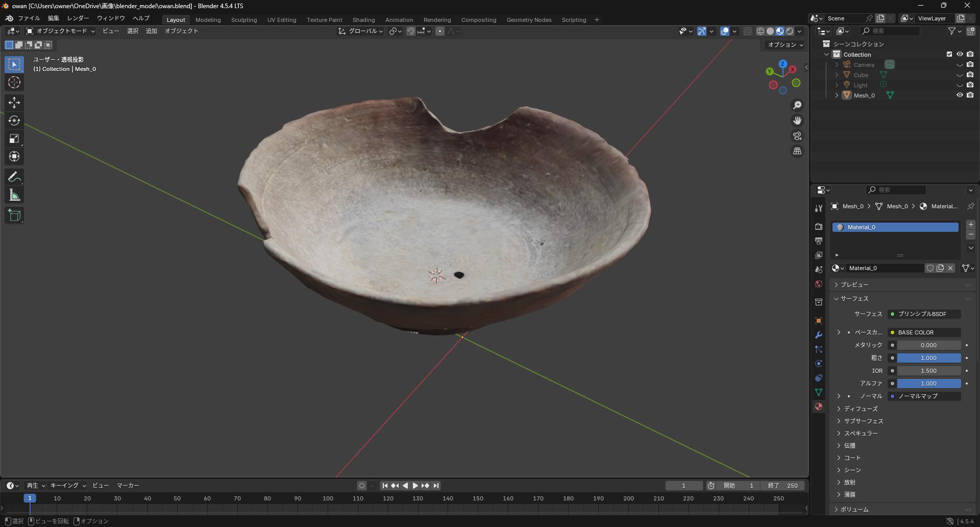Open the Modifiers wrench properties tab
Screen dimensions: 980x527
pos(819,335)
